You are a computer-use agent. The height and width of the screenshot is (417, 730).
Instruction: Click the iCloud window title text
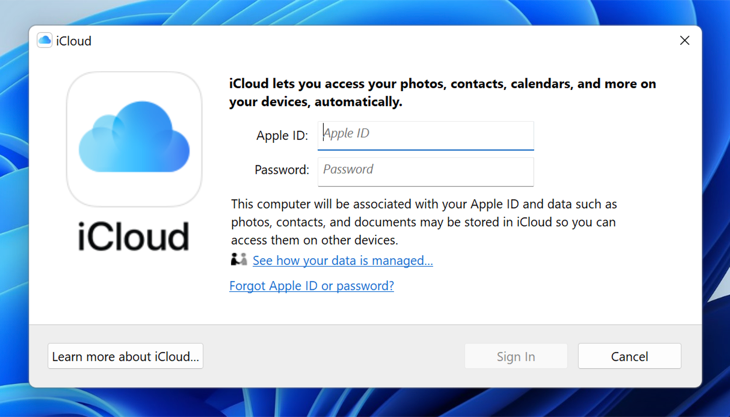(74, 41)
